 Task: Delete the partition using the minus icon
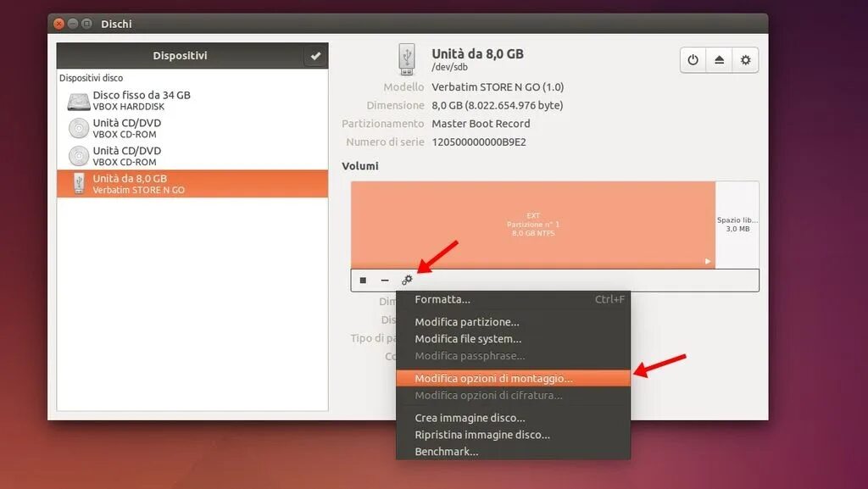tap(385, 280)
